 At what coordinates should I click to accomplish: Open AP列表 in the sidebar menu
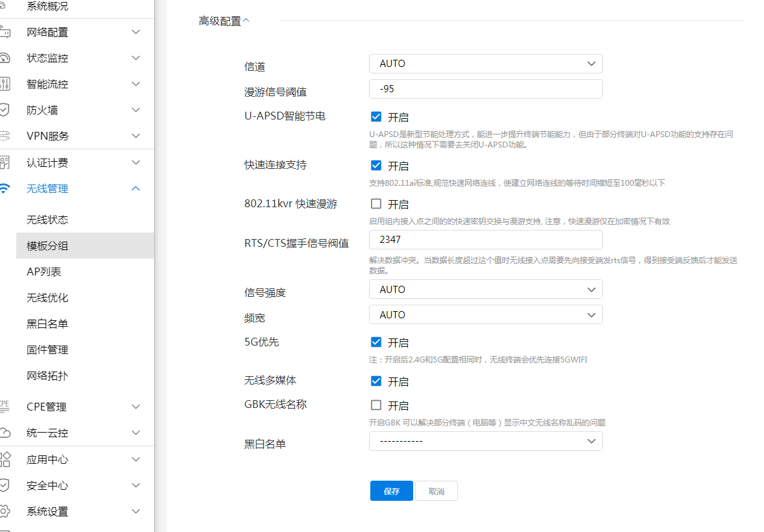coord(44,272)
